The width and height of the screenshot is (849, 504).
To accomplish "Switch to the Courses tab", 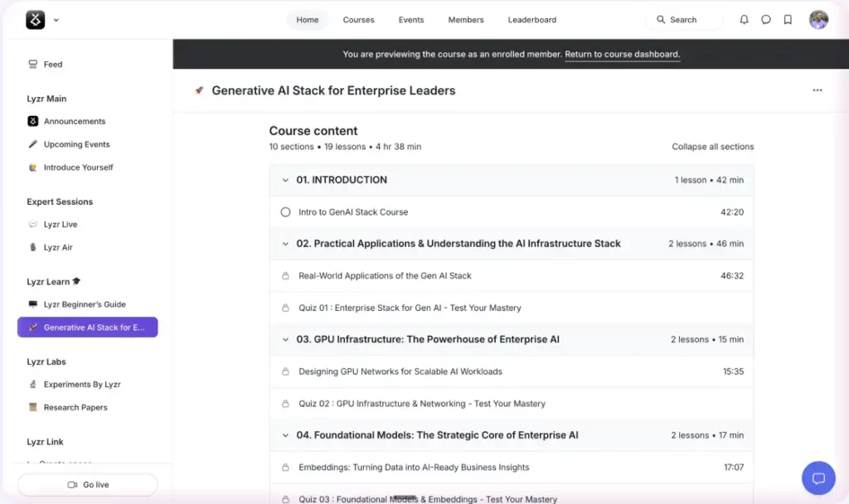I will [x=358, y=20].
